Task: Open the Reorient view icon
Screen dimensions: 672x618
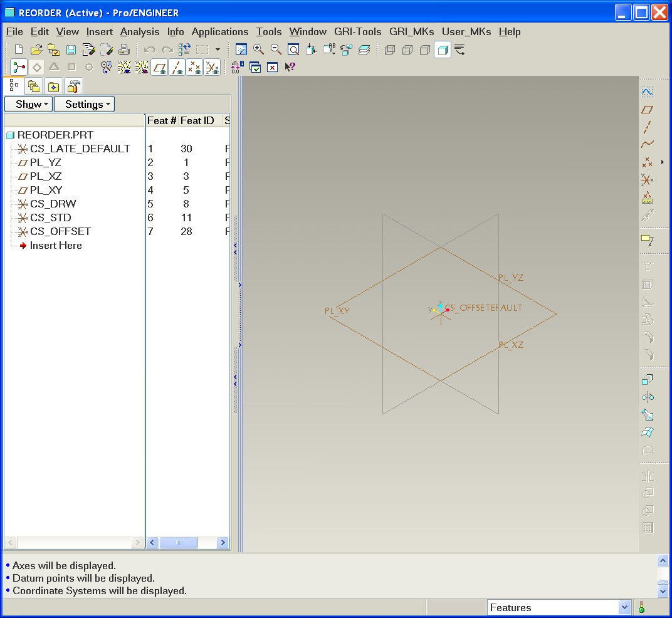Action: coord(311,50)
